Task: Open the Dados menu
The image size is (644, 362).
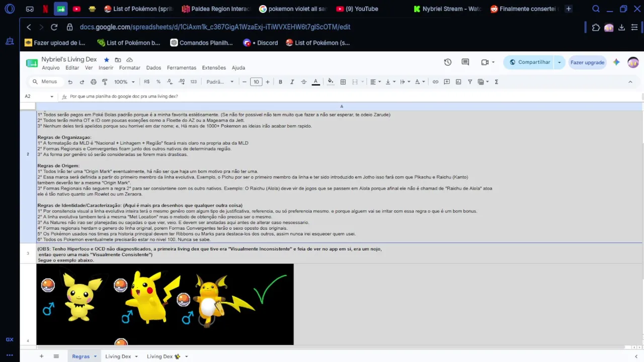Action: (153, 68)
